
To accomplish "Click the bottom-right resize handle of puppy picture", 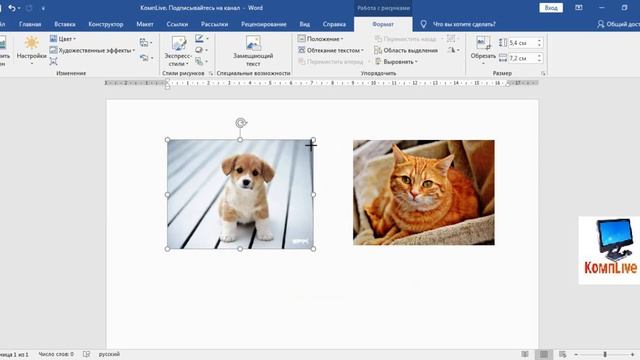I will click(x=313, y=249).
